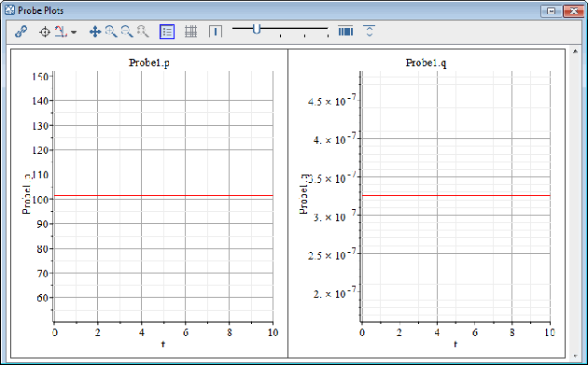The width and height of the screenshot is (588, 365).
Task: Select the pan tool with four arrows
Action: tap(95, 32)
